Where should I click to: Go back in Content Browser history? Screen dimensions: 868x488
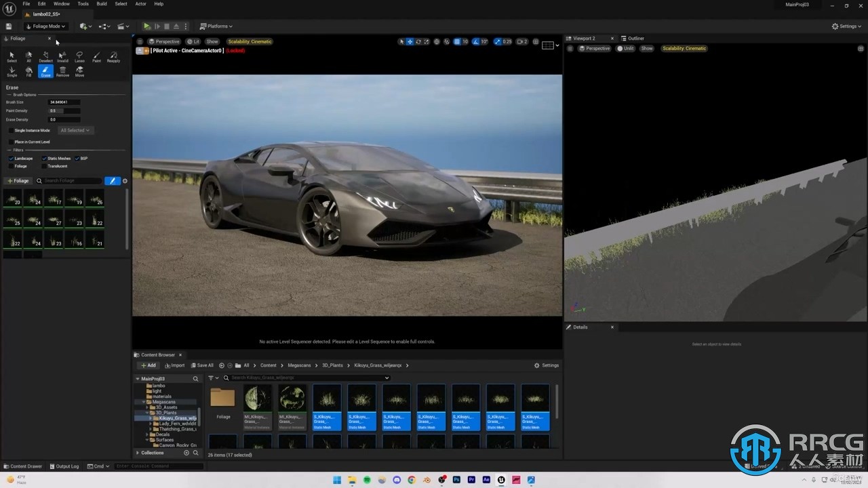click(x=222, y=365)
